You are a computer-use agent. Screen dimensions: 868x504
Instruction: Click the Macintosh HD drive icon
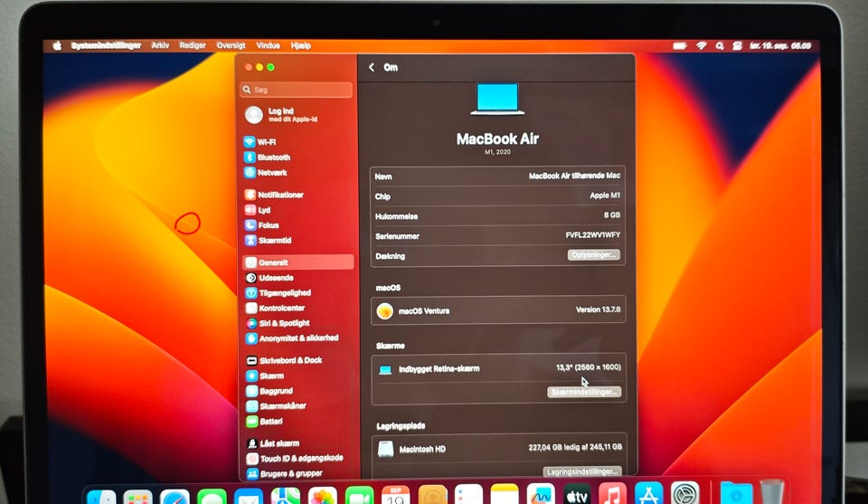tap(386, 449)
